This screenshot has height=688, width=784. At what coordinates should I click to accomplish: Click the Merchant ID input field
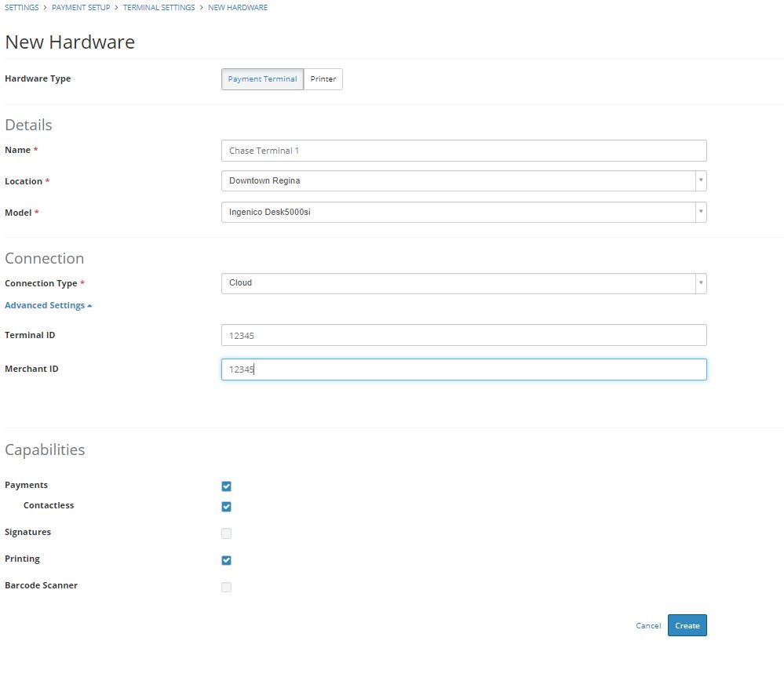click(463, 369)
